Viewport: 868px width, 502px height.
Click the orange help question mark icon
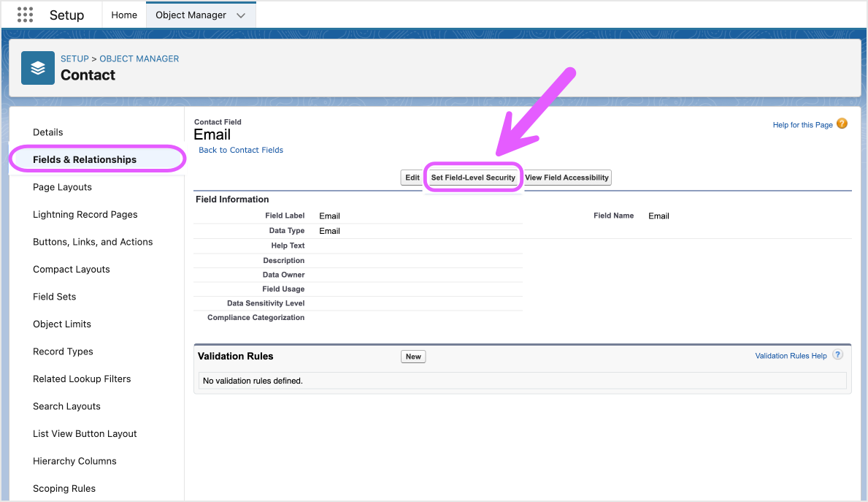coord(842,124)
